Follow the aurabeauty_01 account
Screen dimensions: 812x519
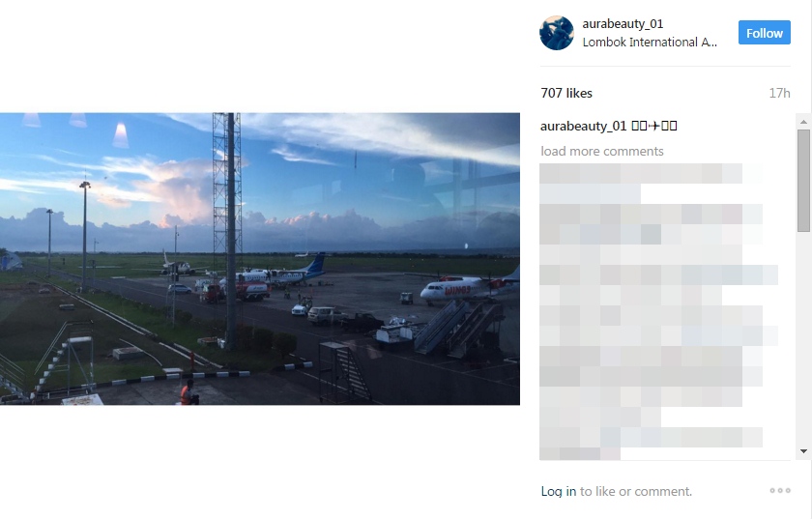point(765,33)
